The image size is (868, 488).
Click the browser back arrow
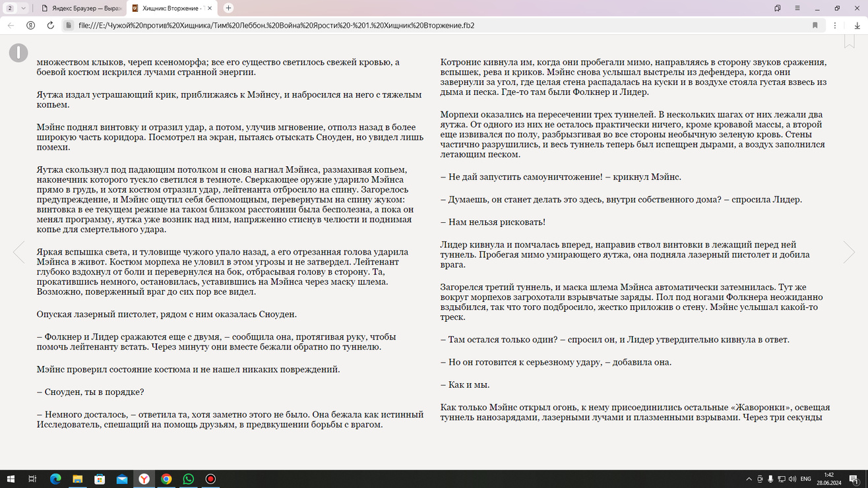11,25
